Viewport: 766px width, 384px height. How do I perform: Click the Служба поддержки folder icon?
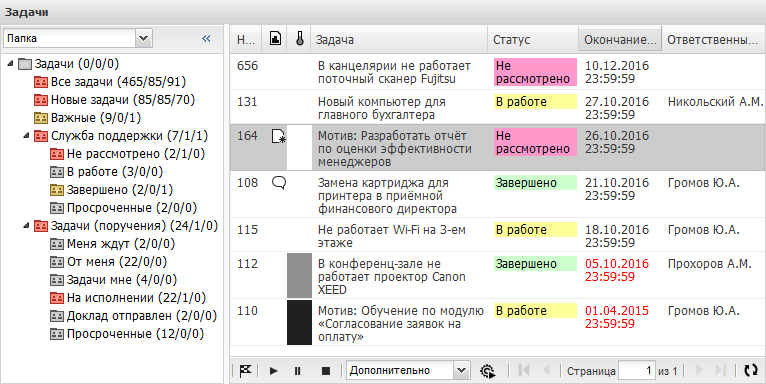[41, 136]
